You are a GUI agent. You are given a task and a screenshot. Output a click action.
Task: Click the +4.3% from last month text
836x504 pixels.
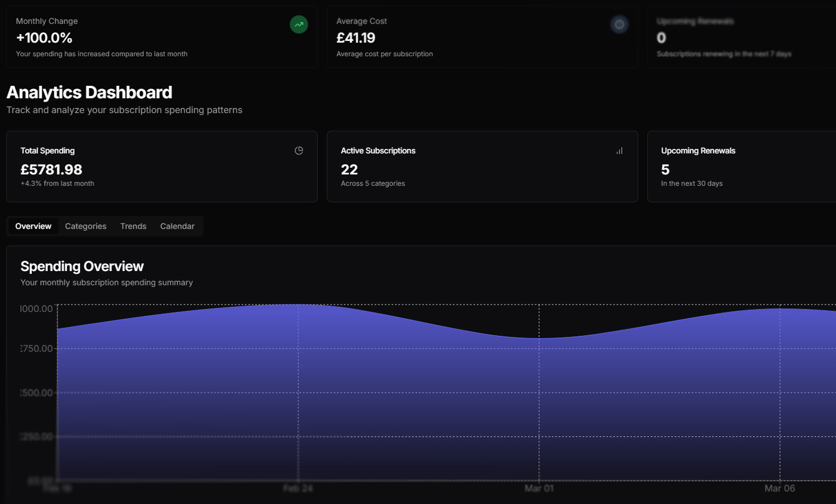pyautogui.click(x=57, y=183)
